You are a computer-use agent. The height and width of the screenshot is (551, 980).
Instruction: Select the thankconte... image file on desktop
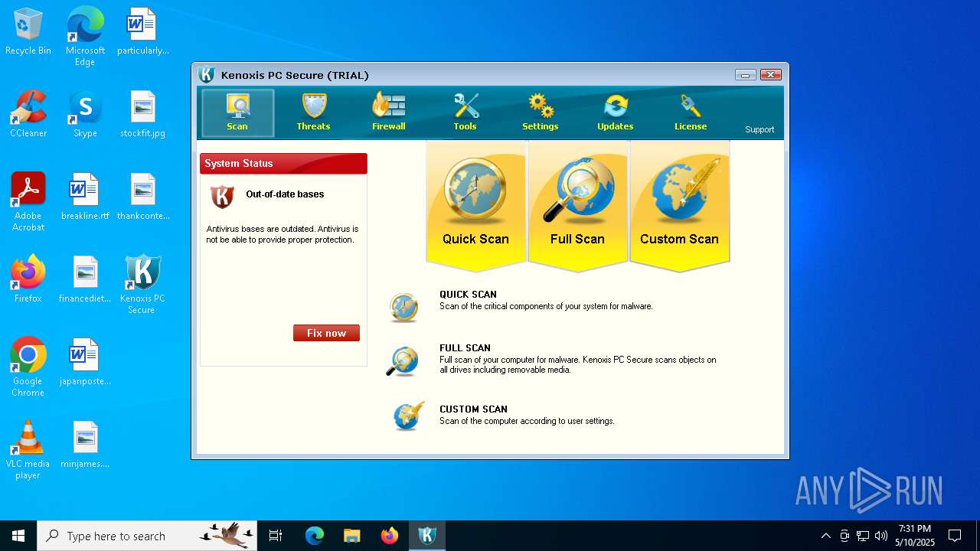[142, 197]
